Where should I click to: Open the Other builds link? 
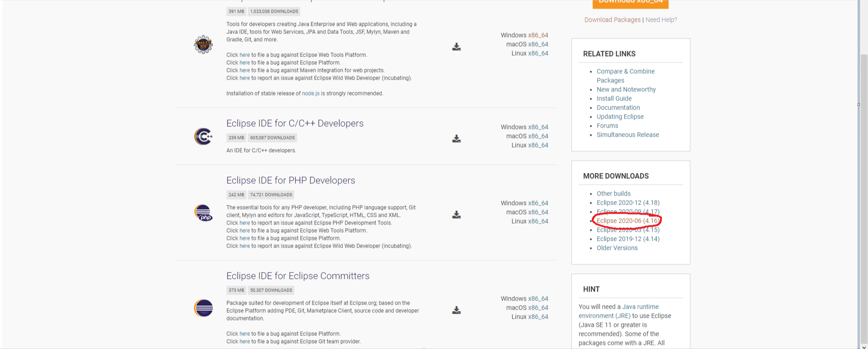(613, 194)
